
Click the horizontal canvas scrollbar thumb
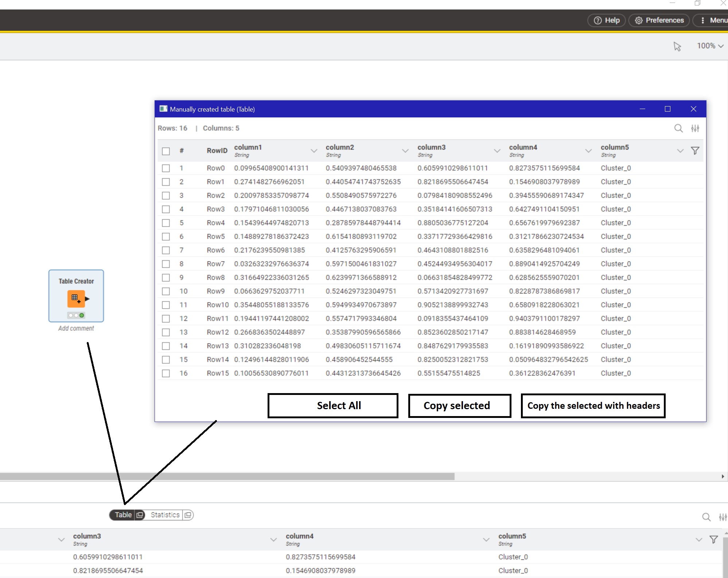click(227, 476)
